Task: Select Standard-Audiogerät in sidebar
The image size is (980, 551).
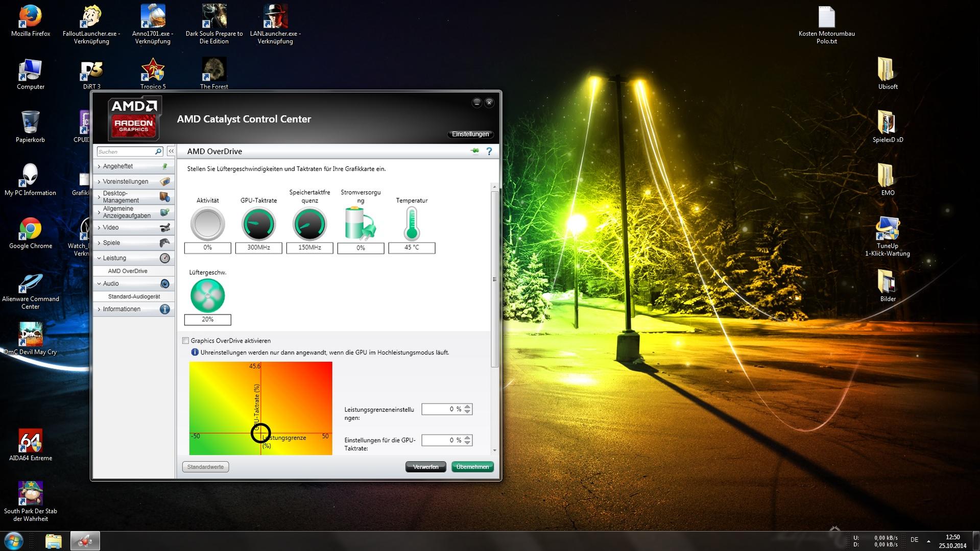Action: (134, 297)
